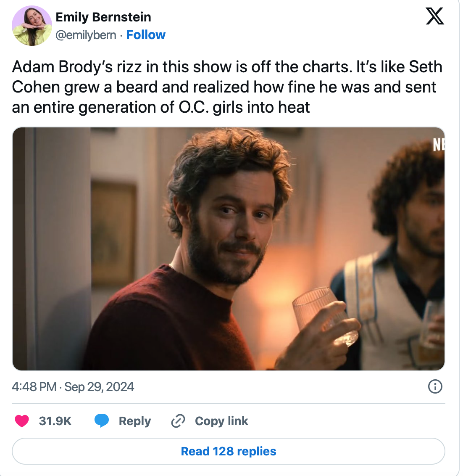Click the Reply text label
The height and width of the screenshot is (476, 463).
134,421
